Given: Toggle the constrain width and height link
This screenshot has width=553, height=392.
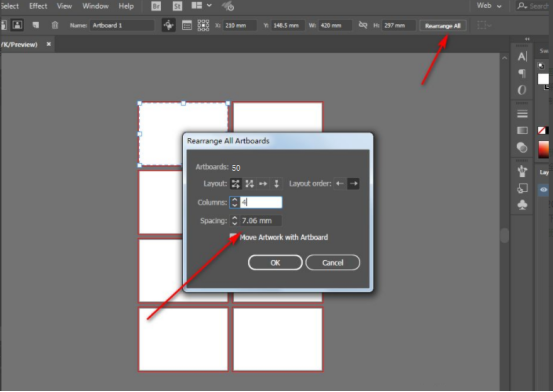Looking at the screenshot, I should pos(363,25).
